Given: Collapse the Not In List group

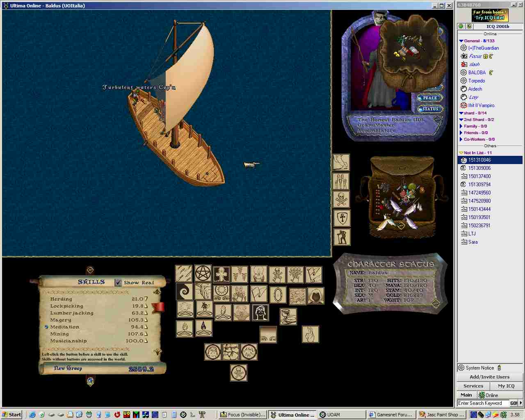Looking at the screenshot, I should pyautogui.click(x=461, y=153).
